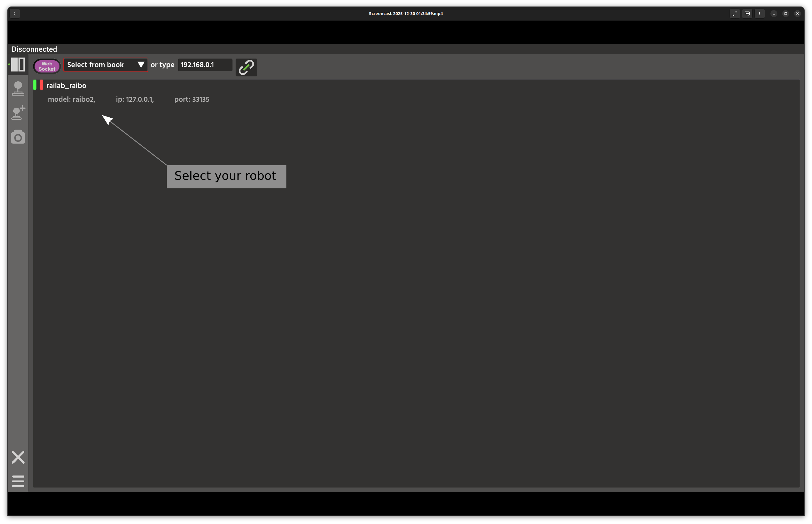Open the hamburger menu at sidebar bottom
The height and width of the screenshot is (524, 812).
pos(18,481)
